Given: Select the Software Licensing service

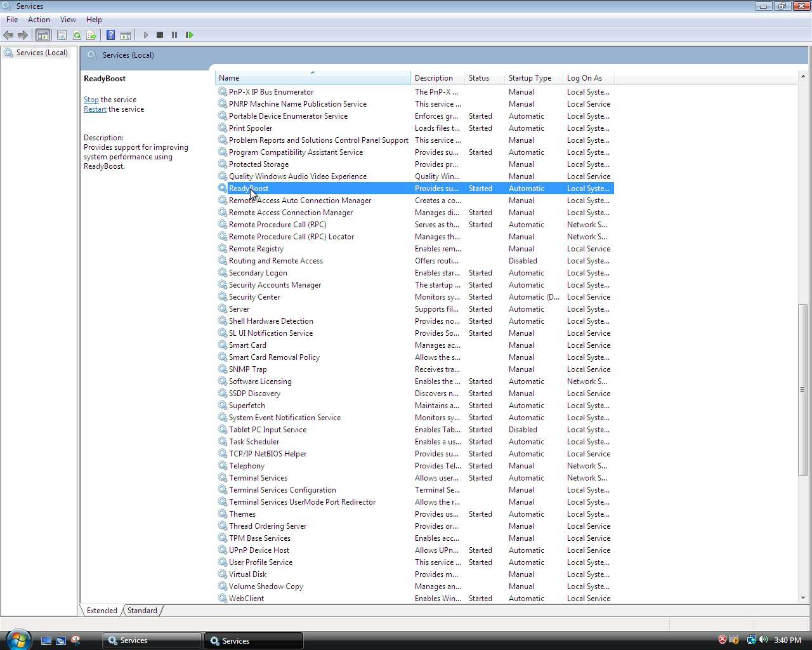Looking at the screenshot, I should pos(414,381).
